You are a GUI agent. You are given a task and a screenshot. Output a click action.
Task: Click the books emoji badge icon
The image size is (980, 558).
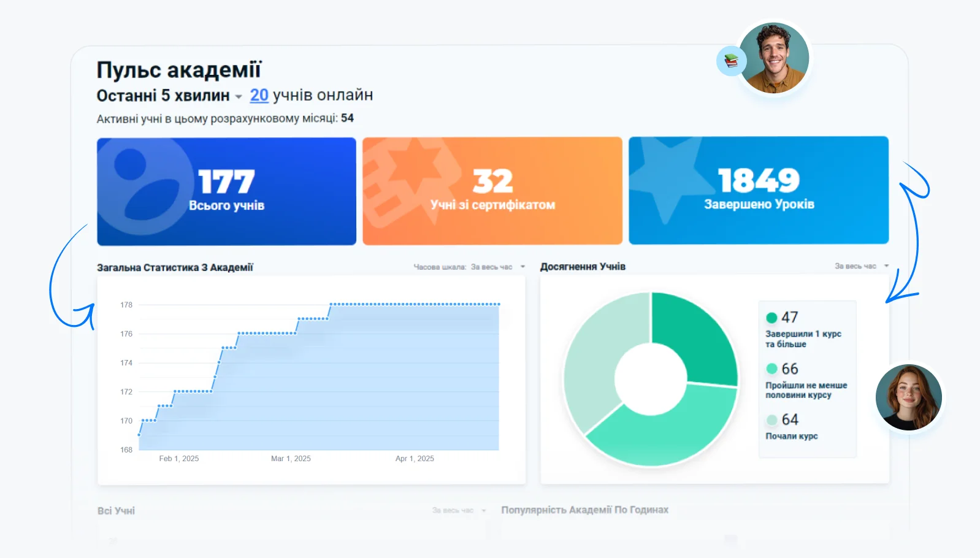[x=731, y=61]
